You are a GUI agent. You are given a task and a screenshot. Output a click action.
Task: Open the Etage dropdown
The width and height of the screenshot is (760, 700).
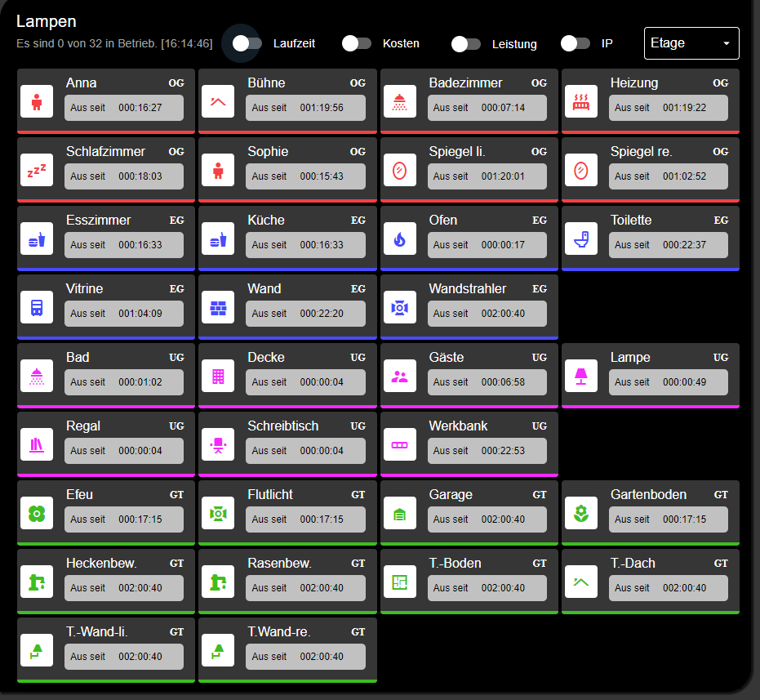pos(691,43)
